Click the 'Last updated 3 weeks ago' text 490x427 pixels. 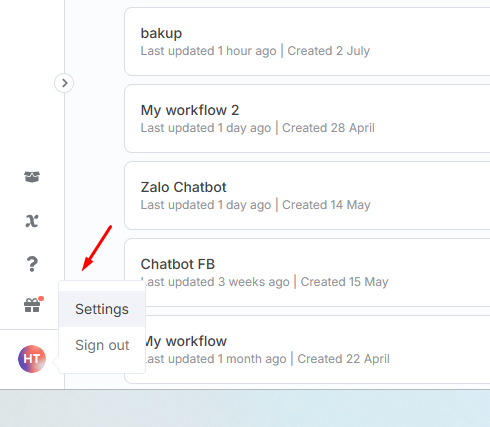[217, 282]
